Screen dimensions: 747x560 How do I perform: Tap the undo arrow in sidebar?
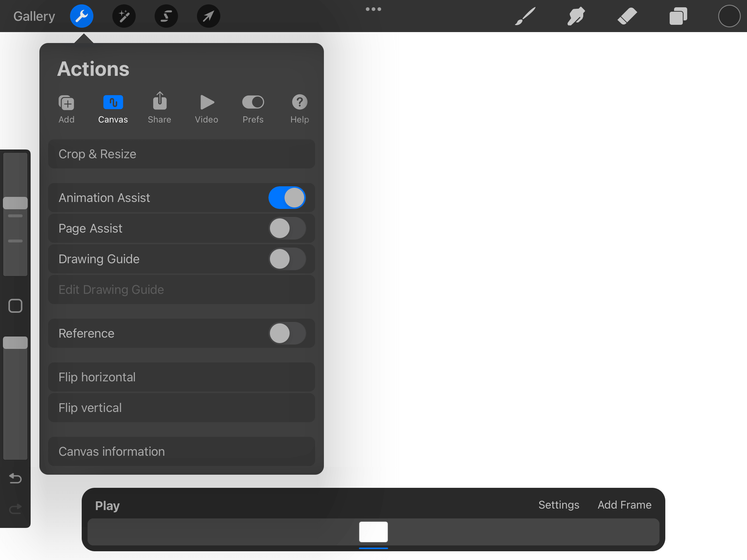[x=15, y=478]
